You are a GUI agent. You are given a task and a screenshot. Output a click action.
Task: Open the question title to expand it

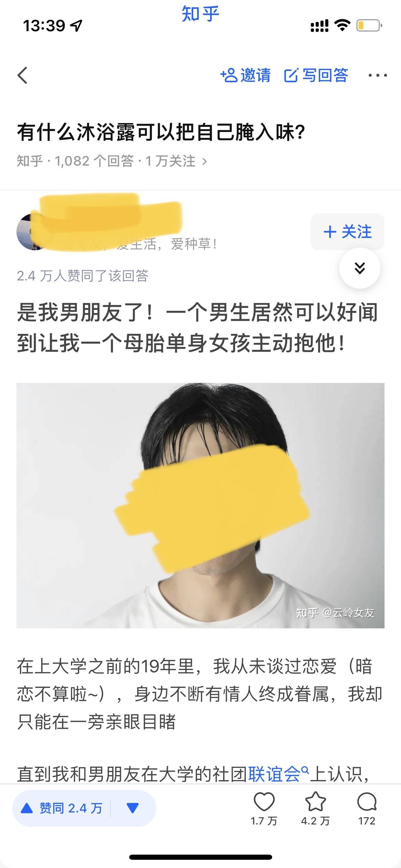click(161, 132)
